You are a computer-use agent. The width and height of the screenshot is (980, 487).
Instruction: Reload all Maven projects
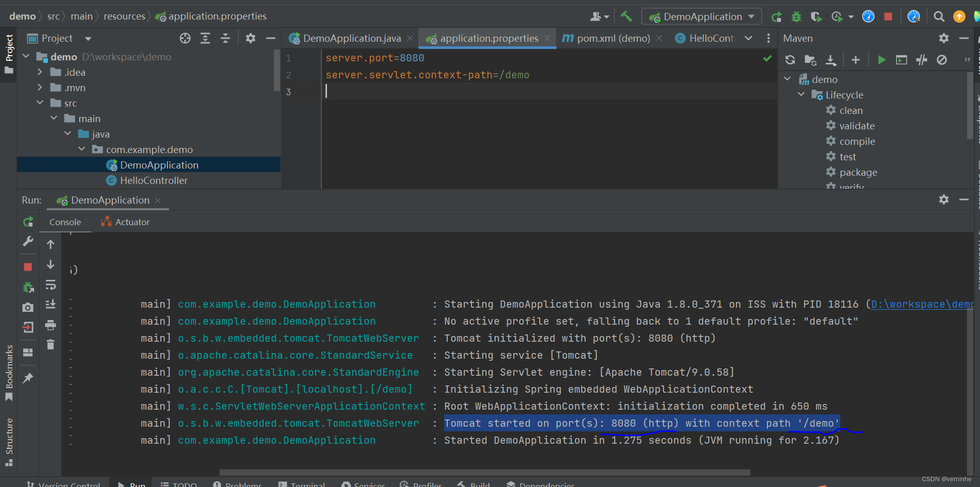coord(790,60)
